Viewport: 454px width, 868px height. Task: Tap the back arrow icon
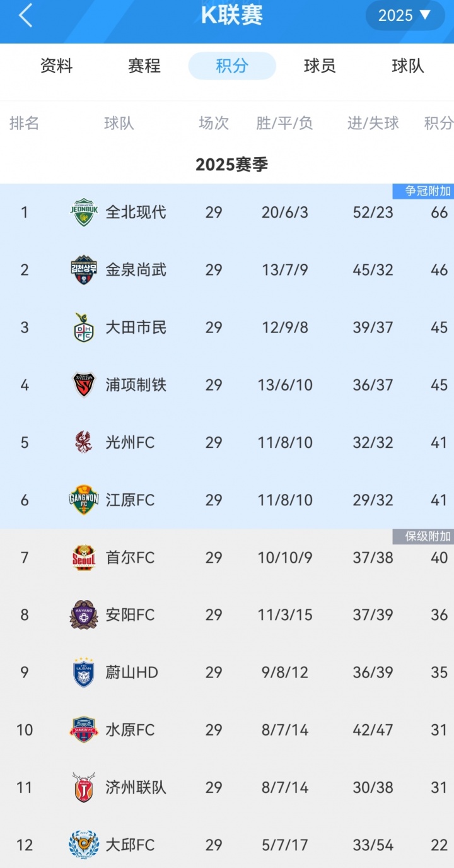coord(25,16)
